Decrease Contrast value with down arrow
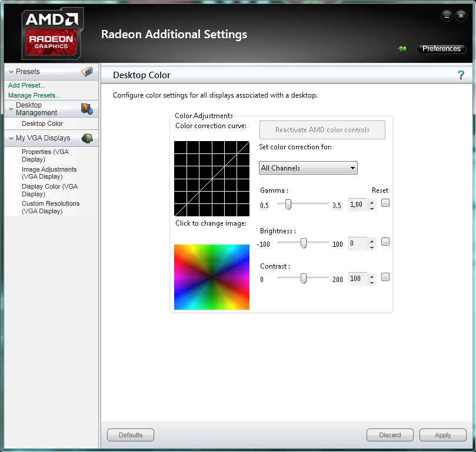Screen dimensions: 476x452 click(x=372, y=283)
